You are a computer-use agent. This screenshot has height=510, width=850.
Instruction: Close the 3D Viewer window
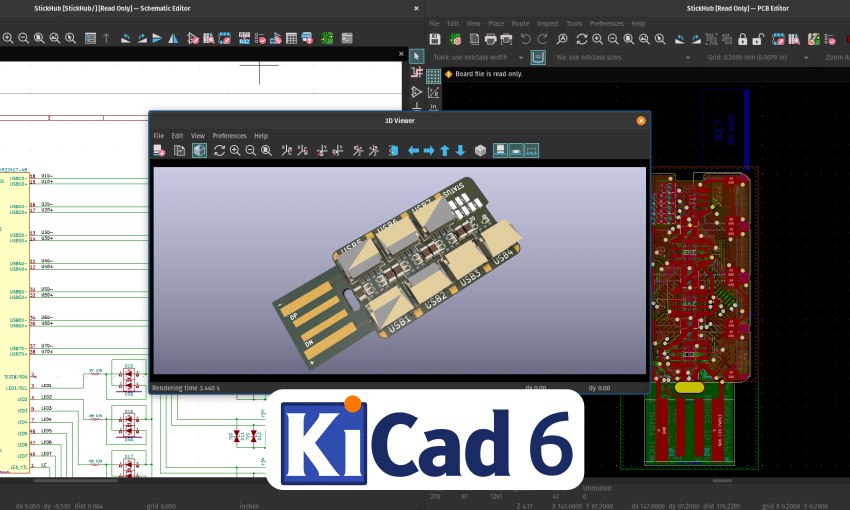(641, 120)
